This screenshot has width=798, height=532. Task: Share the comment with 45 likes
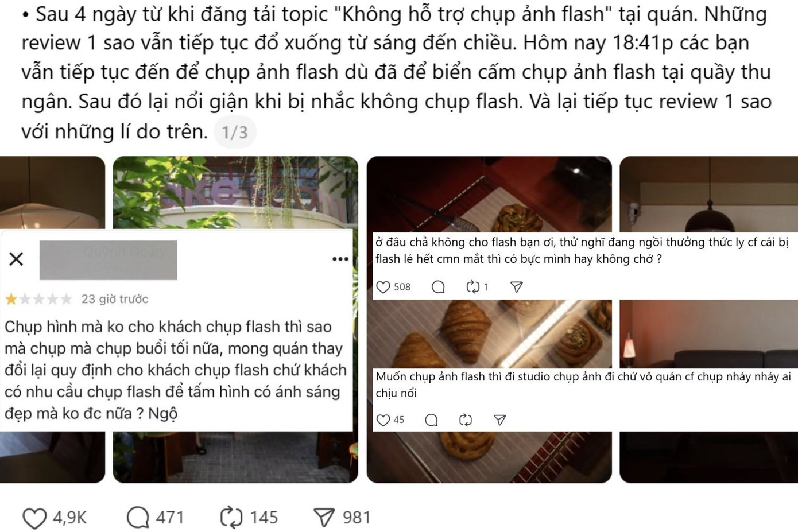tap(500, 420)
